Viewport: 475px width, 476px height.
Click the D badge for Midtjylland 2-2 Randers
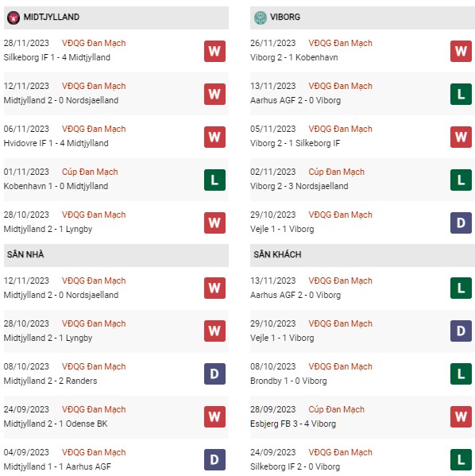(214, 373)
